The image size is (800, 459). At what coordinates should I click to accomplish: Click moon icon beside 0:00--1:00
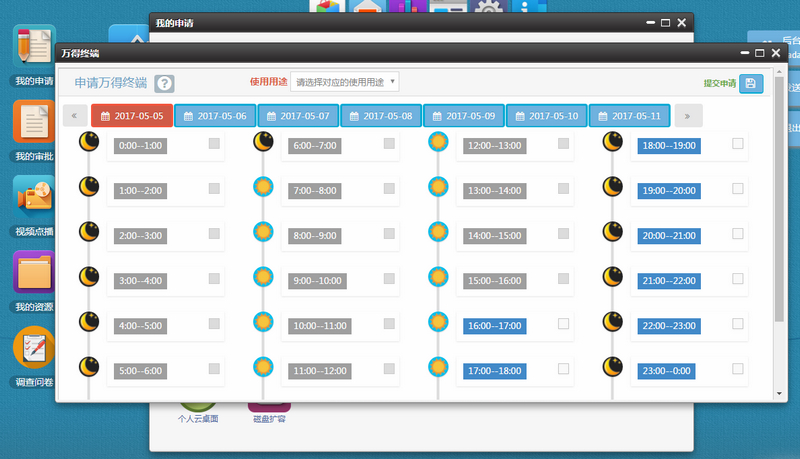click(x=89, y=142)
